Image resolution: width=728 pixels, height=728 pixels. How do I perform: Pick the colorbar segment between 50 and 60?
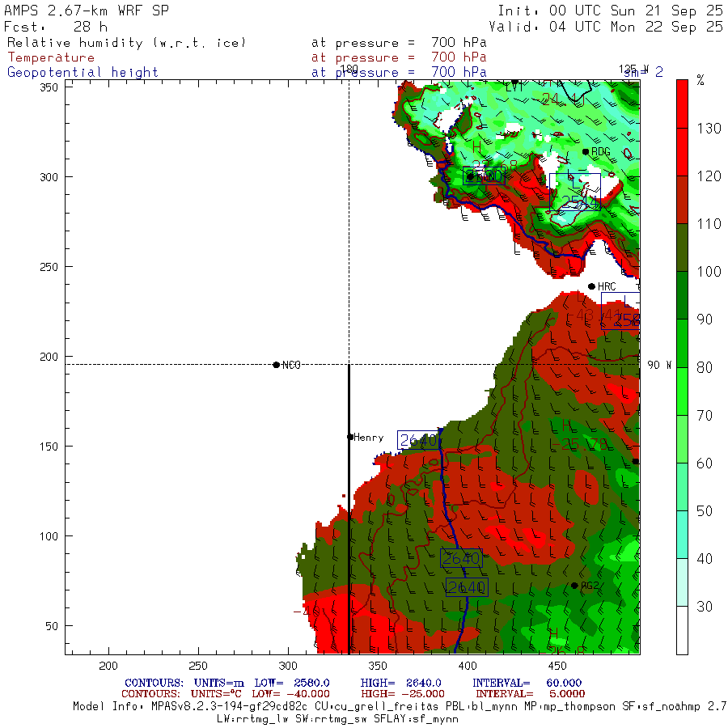[682, 487]
